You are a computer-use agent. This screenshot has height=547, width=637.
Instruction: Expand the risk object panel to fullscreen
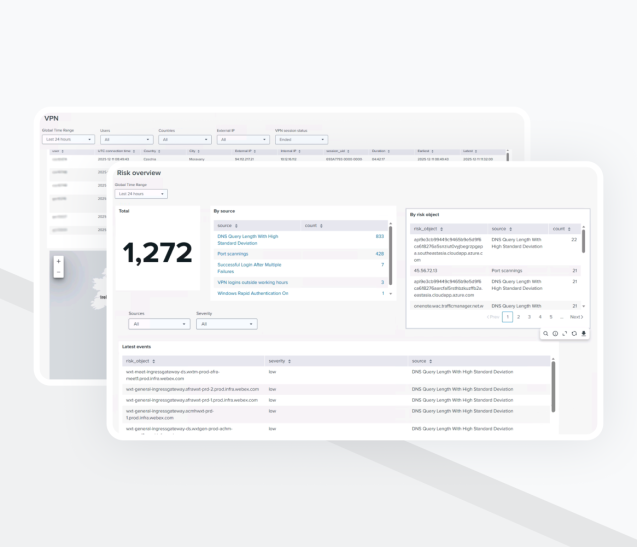(x=565, y=333)
